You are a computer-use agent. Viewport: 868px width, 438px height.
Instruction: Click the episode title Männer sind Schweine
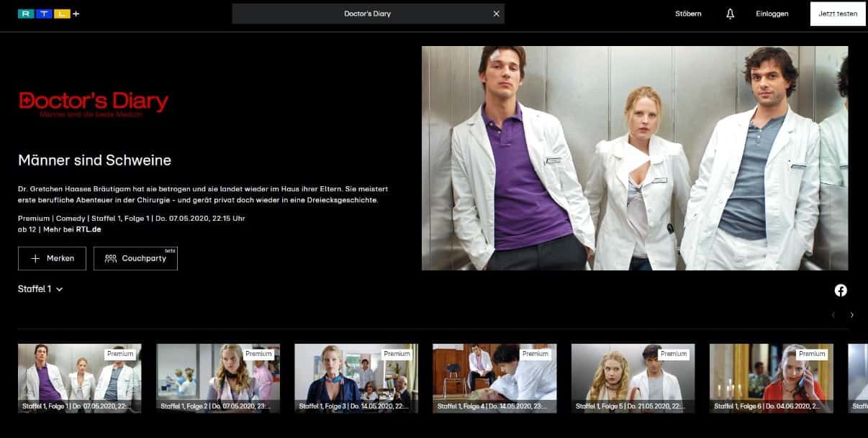tap(94, 160)
